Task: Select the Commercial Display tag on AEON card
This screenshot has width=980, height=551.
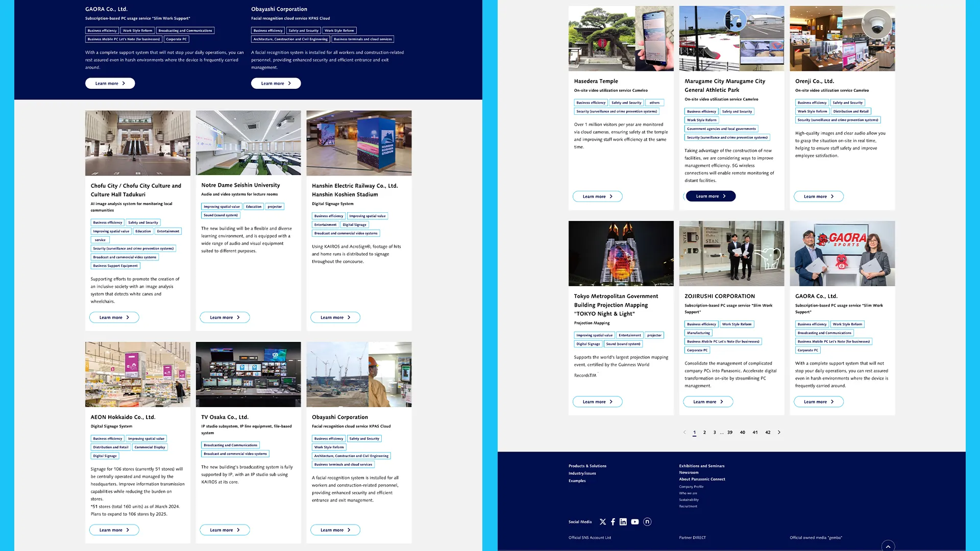Action: click(150, 447)
